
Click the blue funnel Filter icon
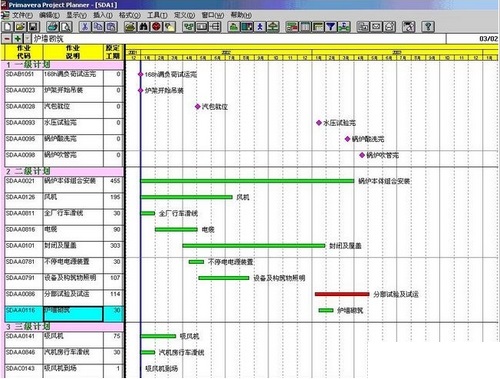point(331,27)
